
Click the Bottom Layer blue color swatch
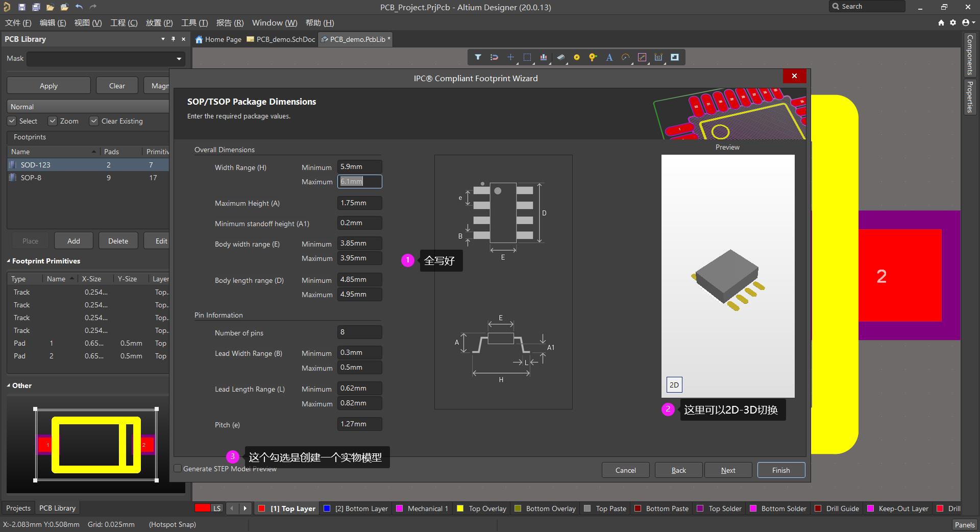pos(327,508)
